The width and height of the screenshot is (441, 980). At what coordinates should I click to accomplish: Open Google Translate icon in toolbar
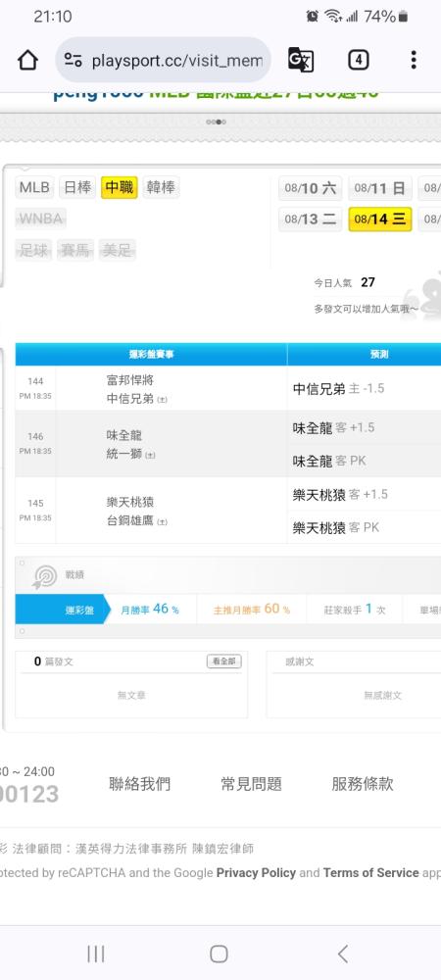(x=301, y=60)
